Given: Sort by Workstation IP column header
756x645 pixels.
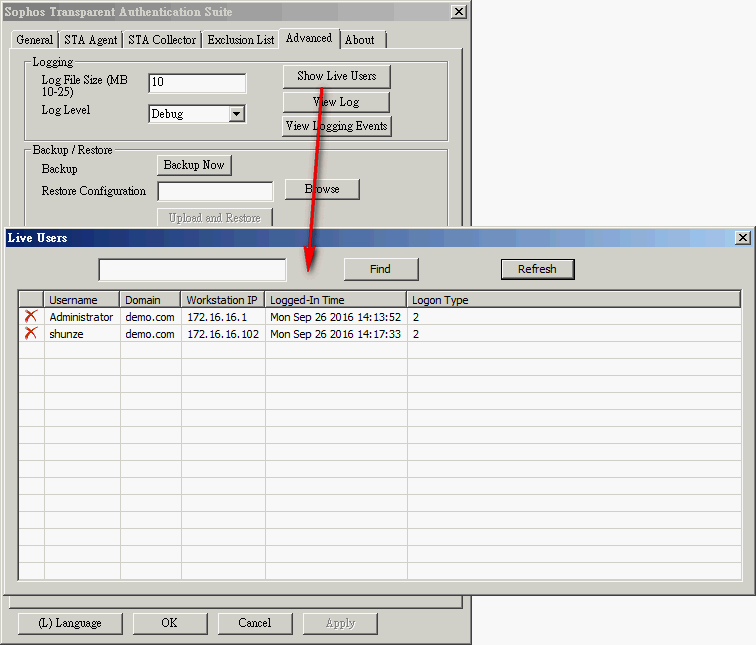Looking at the screenshot, I should coord(222,299).
